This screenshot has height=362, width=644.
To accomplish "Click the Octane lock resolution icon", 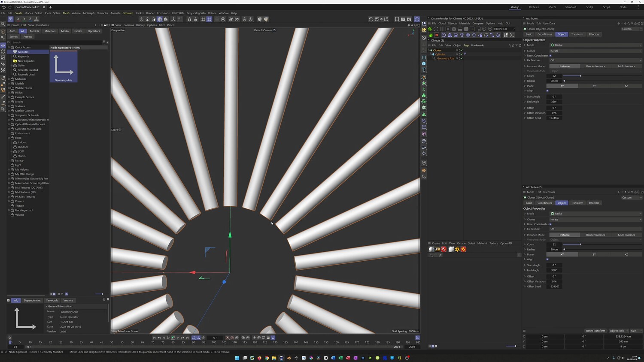I will tap(460, 29).
